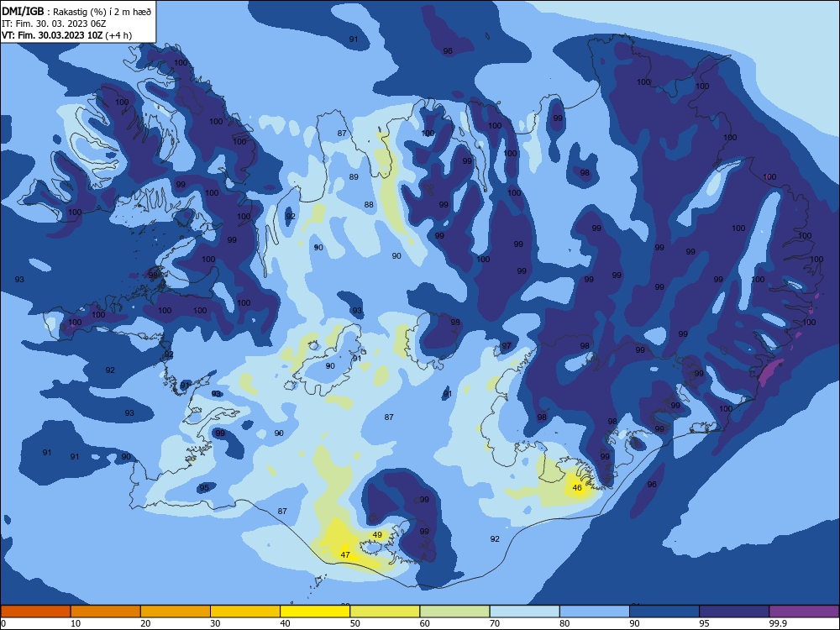The width and height of the screenshot is (840, 630).
Task: Click the 88 humidity value
Action: coord(369,205)
